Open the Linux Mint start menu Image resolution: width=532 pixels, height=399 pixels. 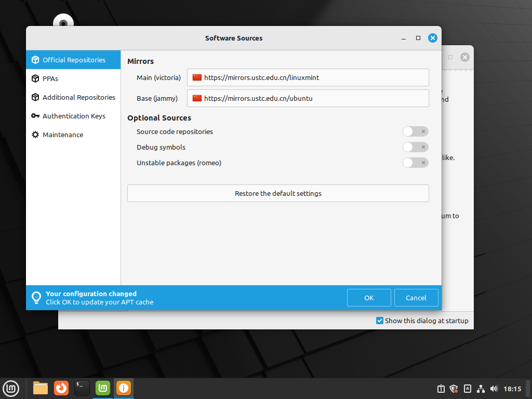(11, 388)
